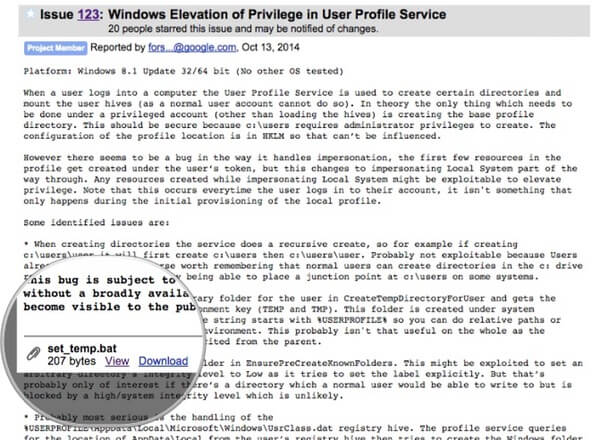Click the line starting 'When a user logs into a computer'

point(292,93)
